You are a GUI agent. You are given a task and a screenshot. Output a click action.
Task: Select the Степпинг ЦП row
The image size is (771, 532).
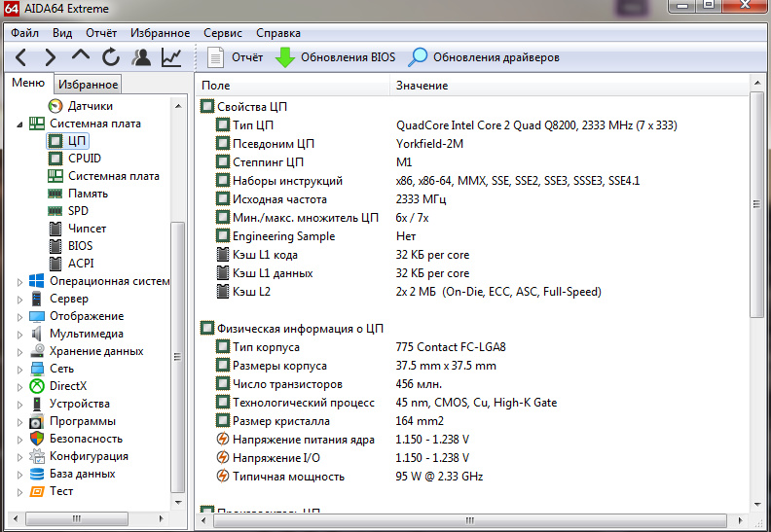(472, 162)
